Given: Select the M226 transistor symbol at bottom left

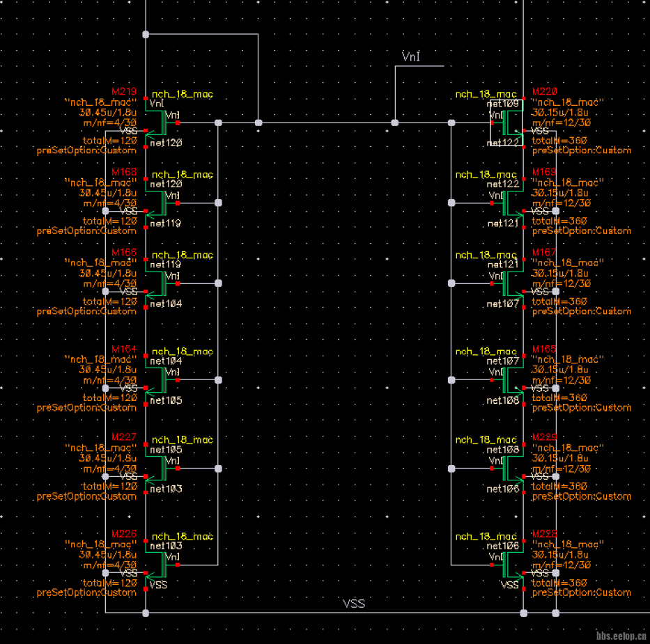Looking at the screenshot, I should click(x=159, y=565).
